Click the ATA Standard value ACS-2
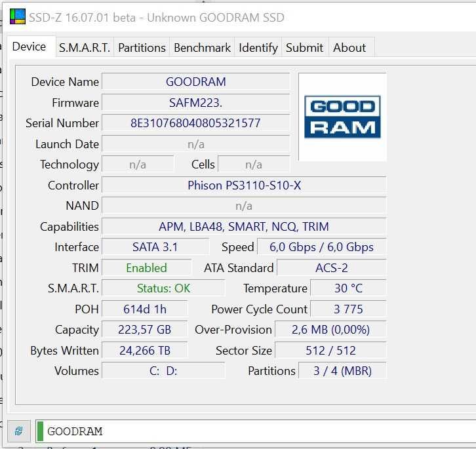This screenshot has height=449, width=476. pos(332,267)
